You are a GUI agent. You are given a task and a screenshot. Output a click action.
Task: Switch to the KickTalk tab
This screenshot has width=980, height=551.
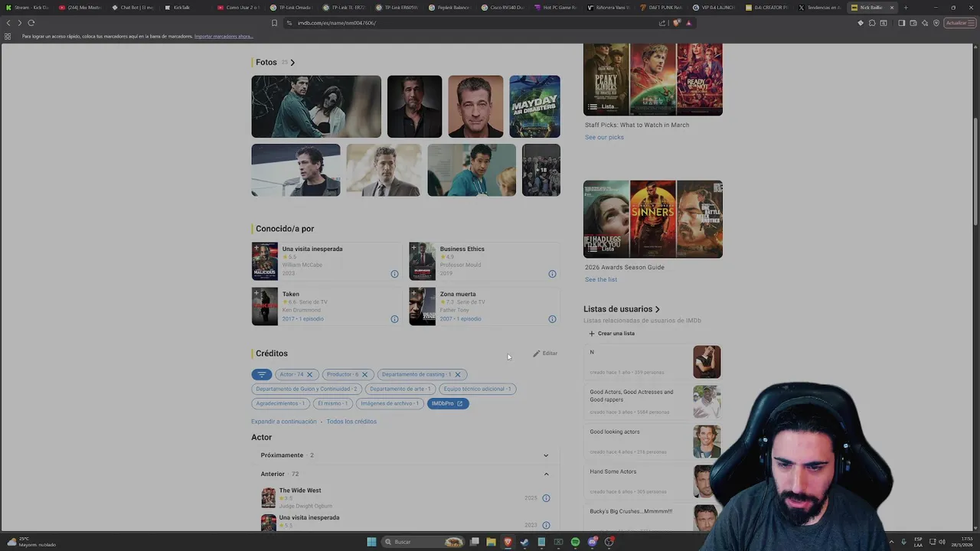coord(181,7)
